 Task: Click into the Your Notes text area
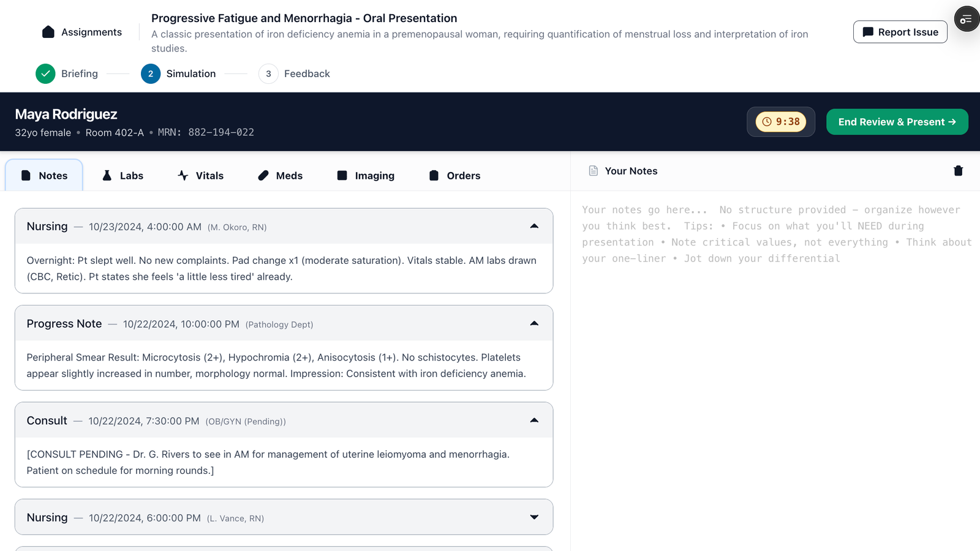click(x=775, y=367)
